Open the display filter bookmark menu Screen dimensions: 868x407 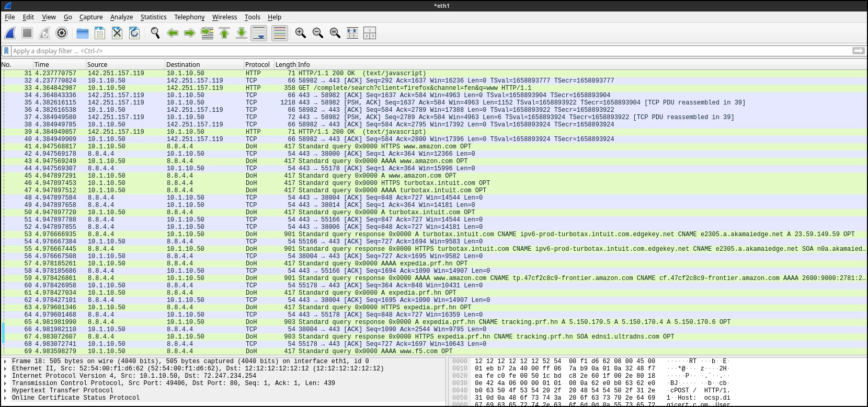click(x=6, y=51)
